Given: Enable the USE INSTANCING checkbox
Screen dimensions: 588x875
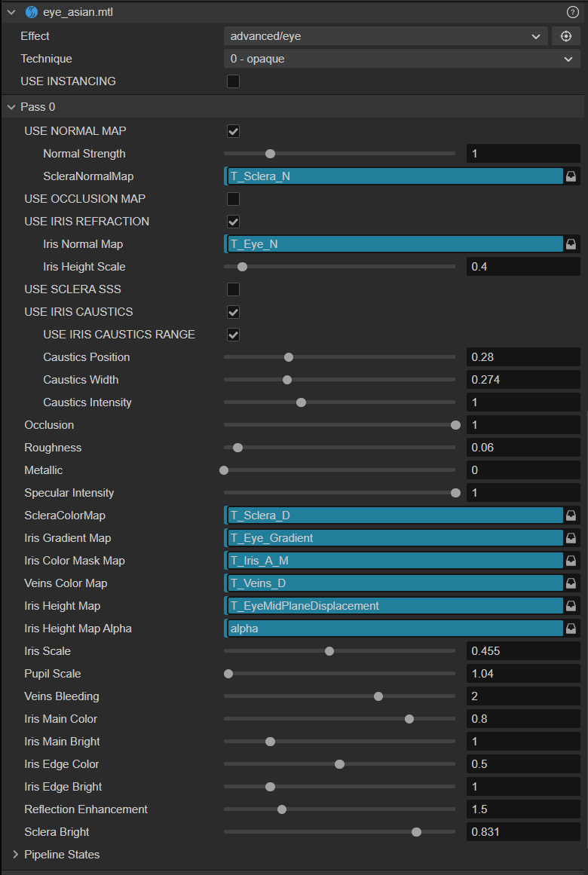Looking at the screenshot, I should pos(234,81).
